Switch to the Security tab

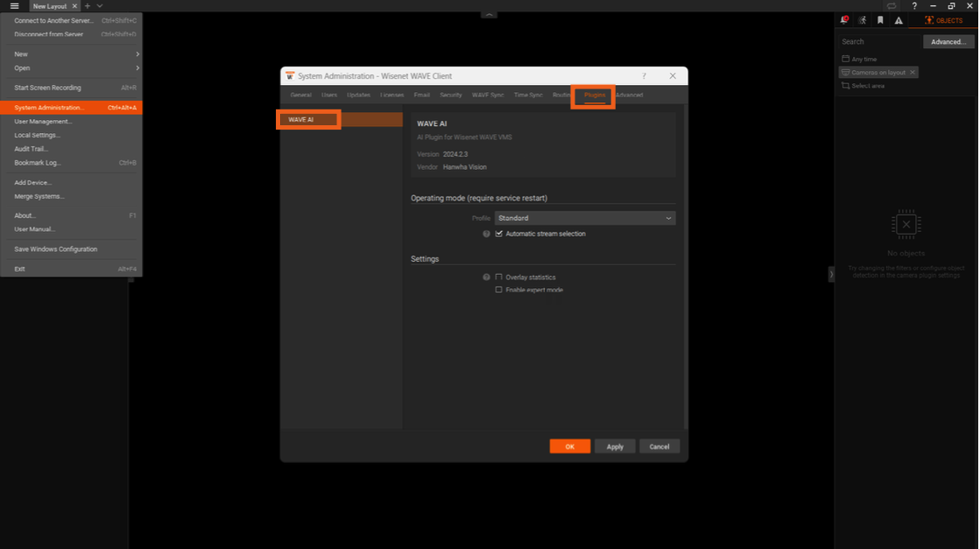451,95
